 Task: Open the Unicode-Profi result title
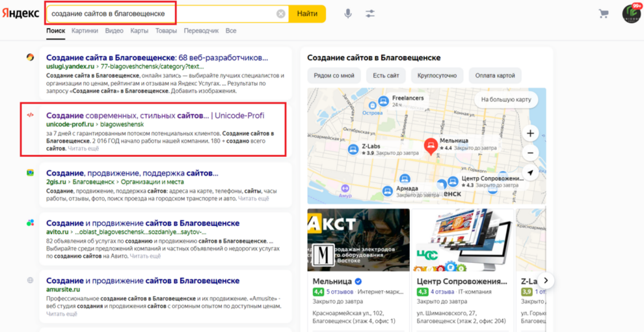point(155,115)
